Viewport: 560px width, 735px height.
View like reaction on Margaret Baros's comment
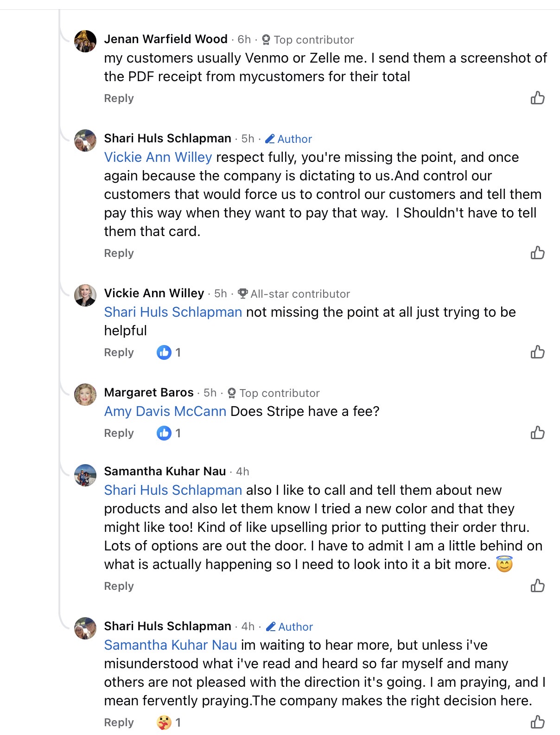pyautogui.click(x=169, y=433)
